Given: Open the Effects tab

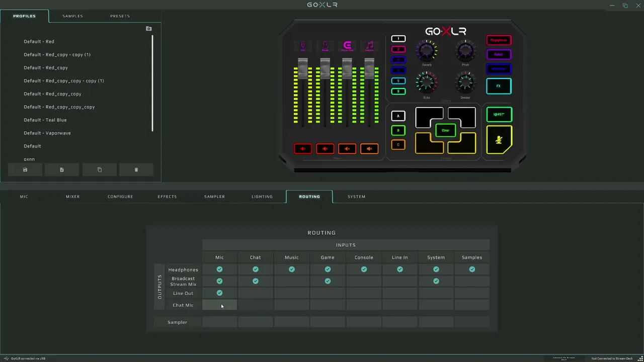Looking at the screenshot, I should coord(168,197).
